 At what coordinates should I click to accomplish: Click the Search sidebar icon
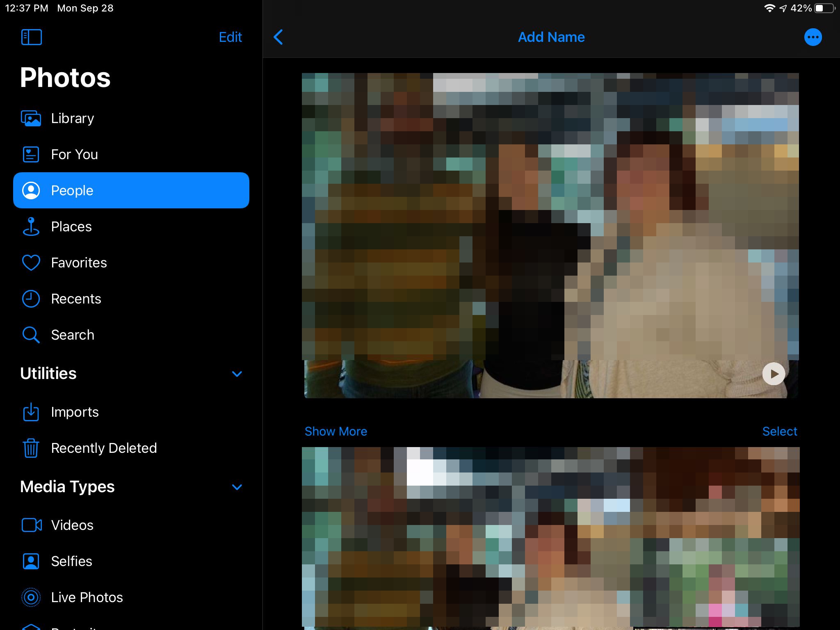(30, 335)
